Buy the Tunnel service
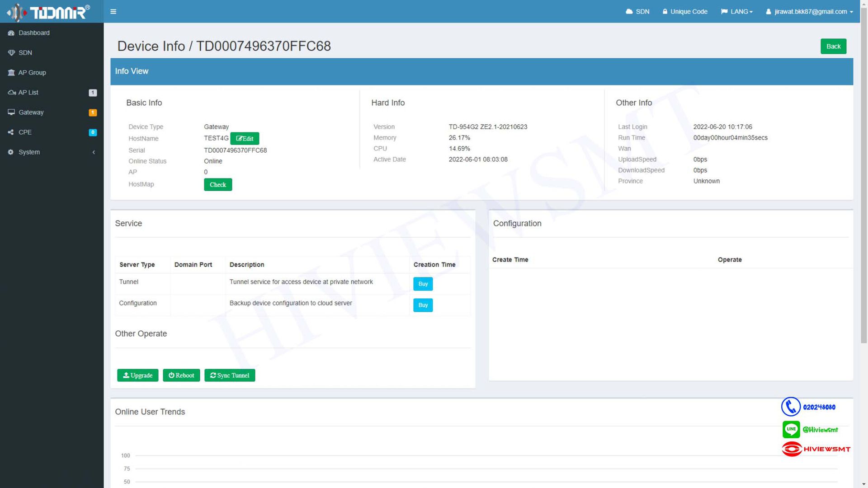 [x=423, y=284]
